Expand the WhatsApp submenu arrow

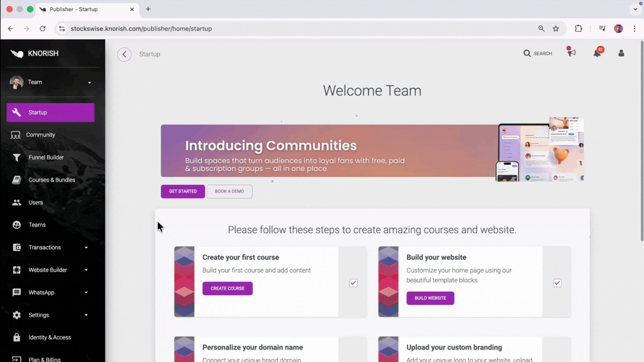(86, 292)
